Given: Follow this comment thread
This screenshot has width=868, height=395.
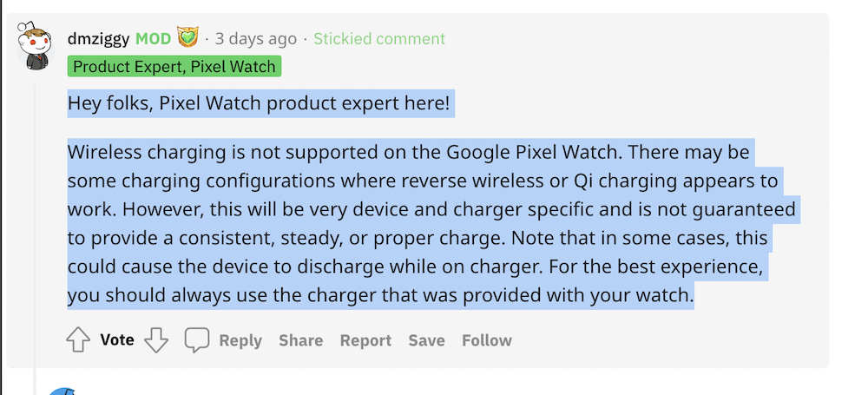Looking at the screenshot, I should pyautogui.click(x=486, y=340).
